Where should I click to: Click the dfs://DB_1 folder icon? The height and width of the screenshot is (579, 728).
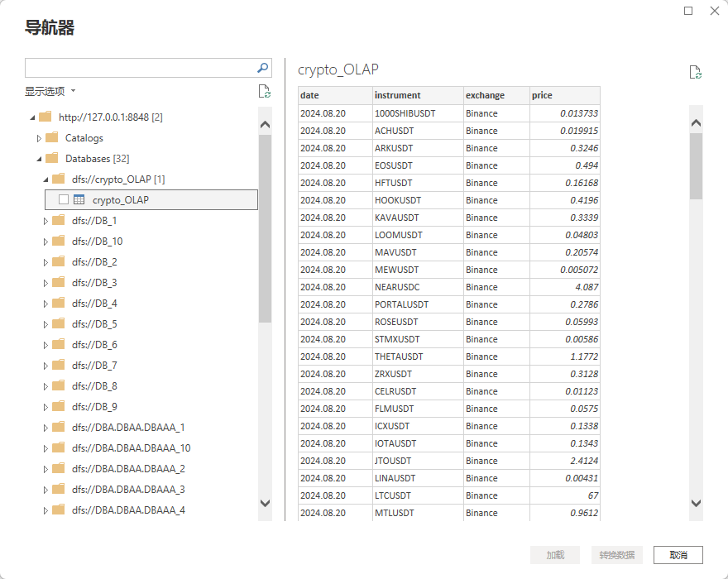(x=58, y=220)
